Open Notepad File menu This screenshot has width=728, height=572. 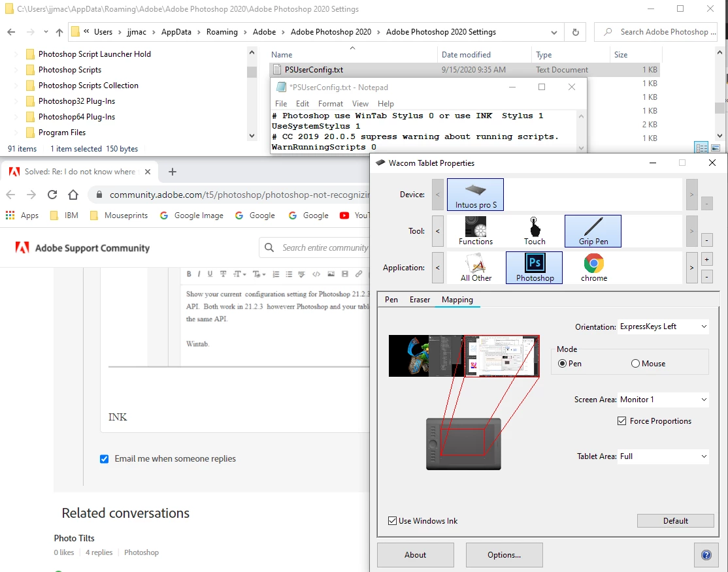(281, 104)
